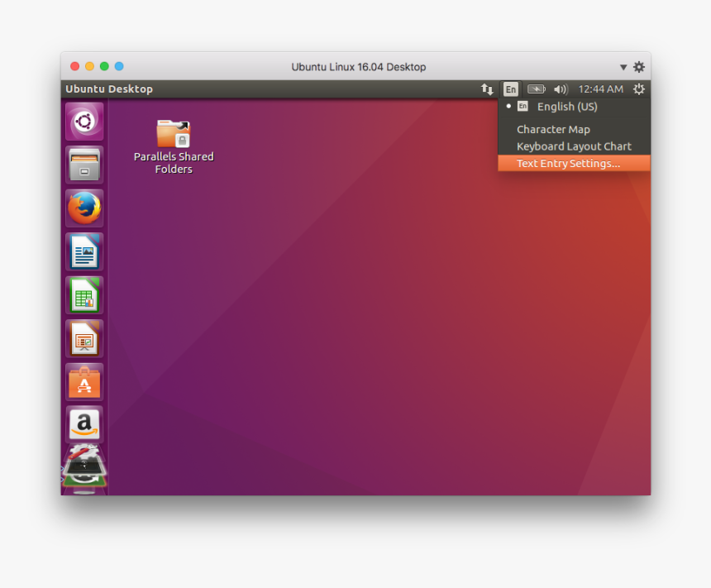The image size is (711, 588).
Task: Open the battery status indicator
Action: pyautogui.click(x=536, y=89)
